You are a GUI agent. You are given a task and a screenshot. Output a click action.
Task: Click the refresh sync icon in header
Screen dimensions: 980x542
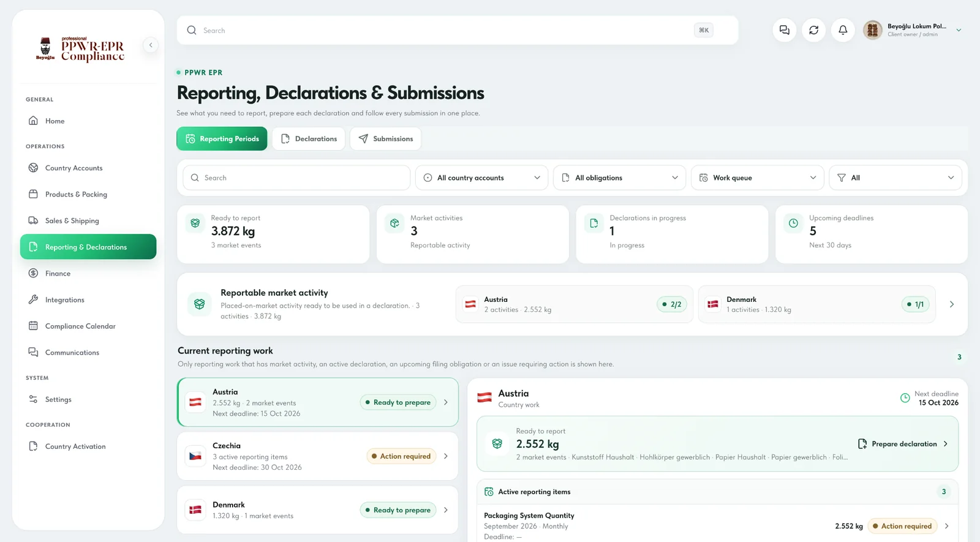(813, 30)
